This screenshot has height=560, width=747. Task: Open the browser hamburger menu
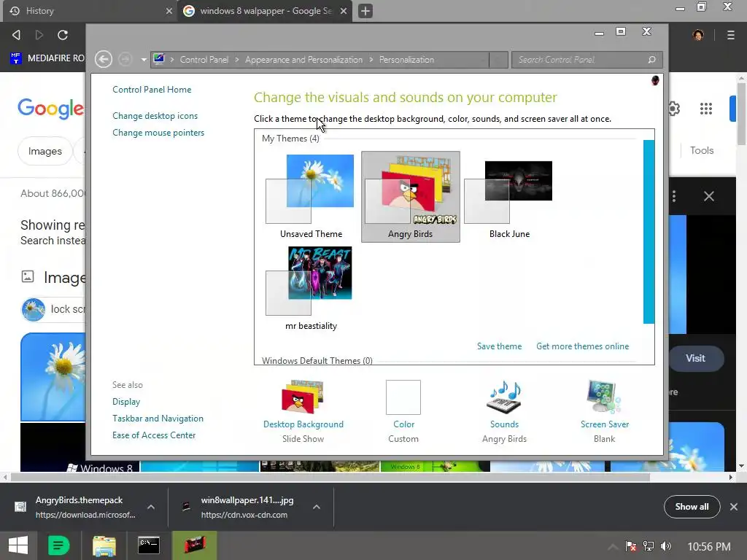tap(730, 35)
